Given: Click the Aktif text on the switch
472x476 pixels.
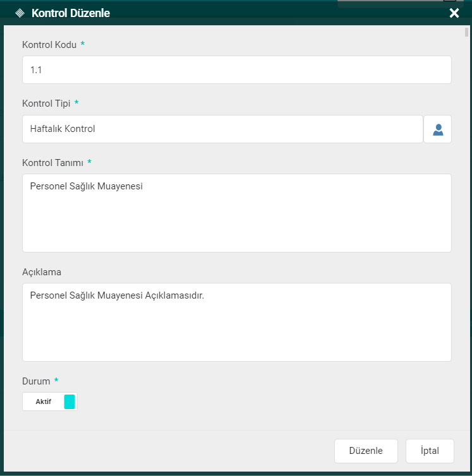Looking at the screenshot, I should [44, 402].
